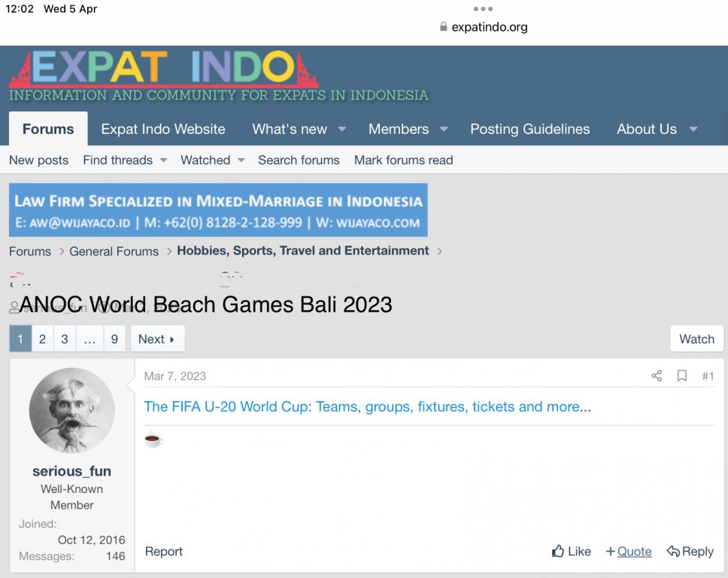Open the Find threads dropdown
This screenshot has height=578, width=728.
(x=125, y=160)
